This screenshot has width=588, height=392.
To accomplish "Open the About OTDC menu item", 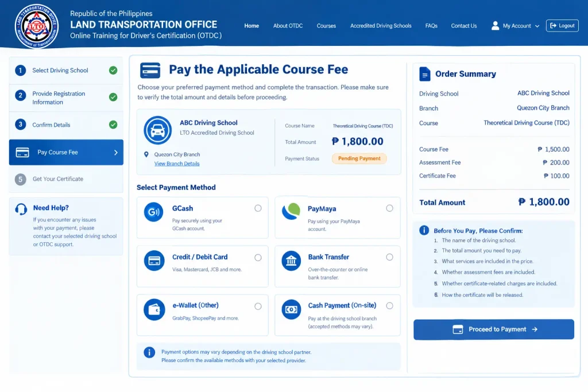I will point(288,26).
